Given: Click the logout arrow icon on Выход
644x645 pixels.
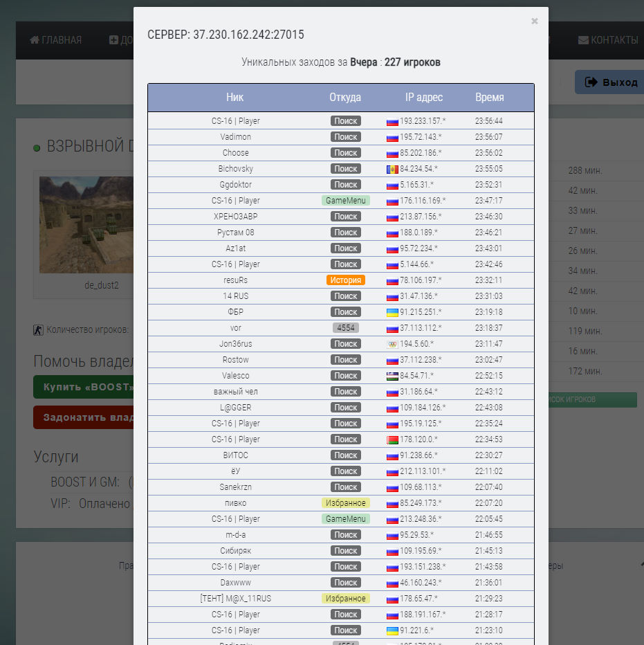Looking at the screenshot, I should [x=591, y=82].
